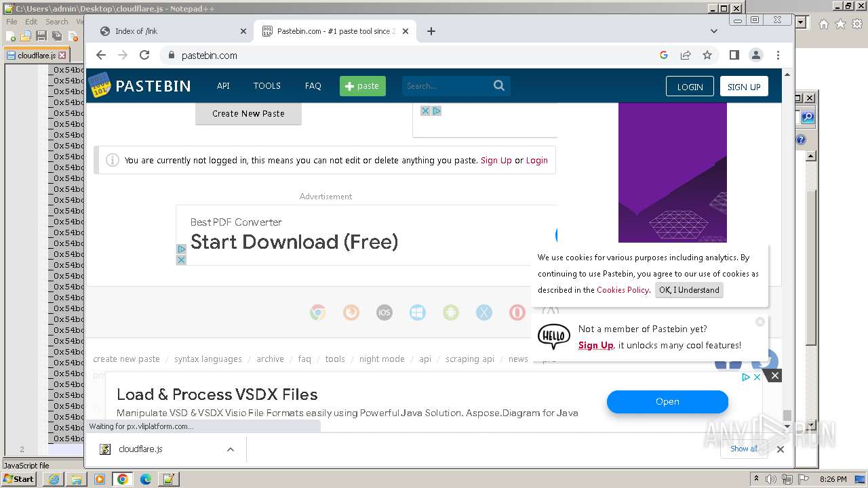The image size is (868, 488).
Task: Open the Chrome profile avatar
Action: pos(756,55)
